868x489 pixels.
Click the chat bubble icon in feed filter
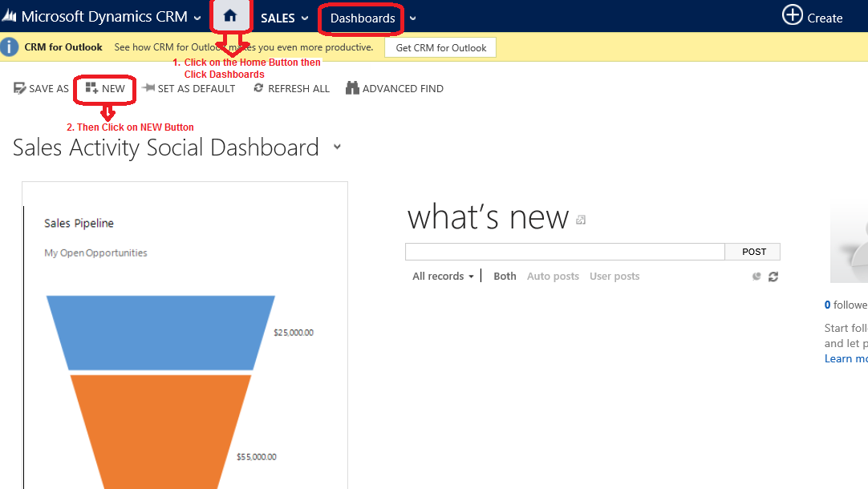click(x=756, y=276)
